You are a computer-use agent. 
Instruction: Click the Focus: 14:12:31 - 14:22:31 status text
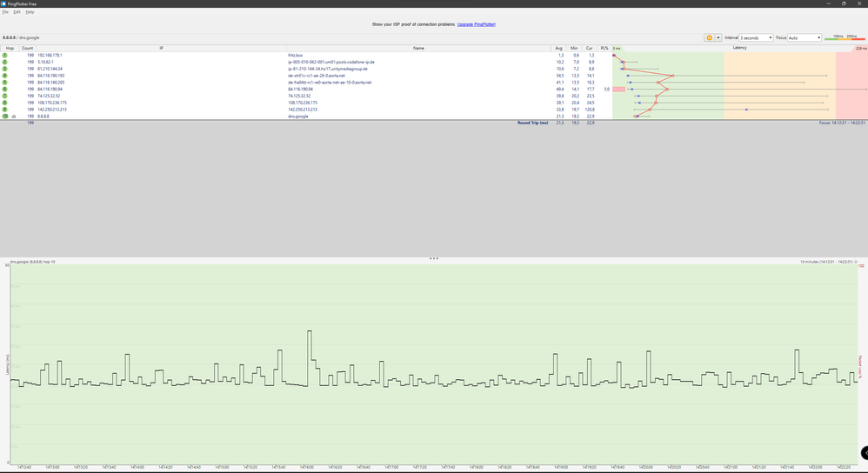click(x=842, y=123)
